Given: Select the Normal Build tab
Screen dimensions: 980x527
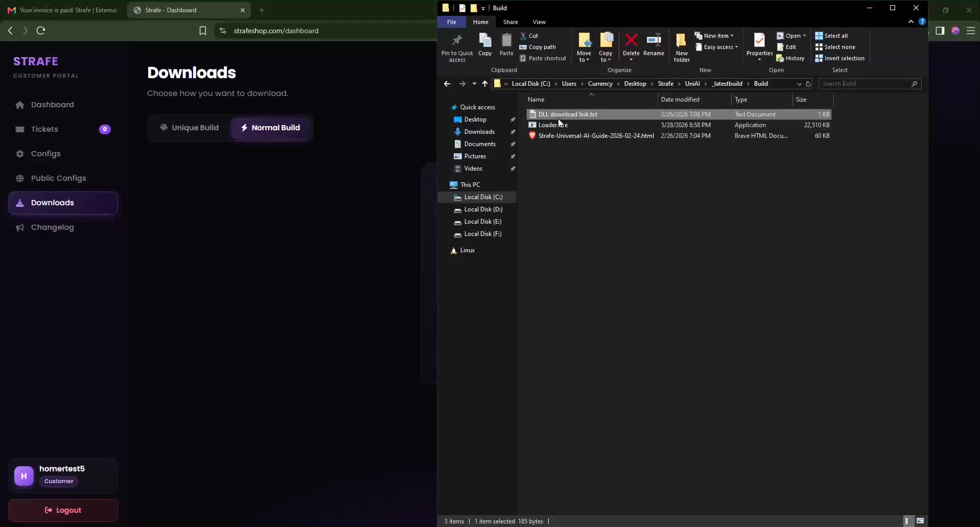Looking at the screenshot, I should (x=270, y=128).
